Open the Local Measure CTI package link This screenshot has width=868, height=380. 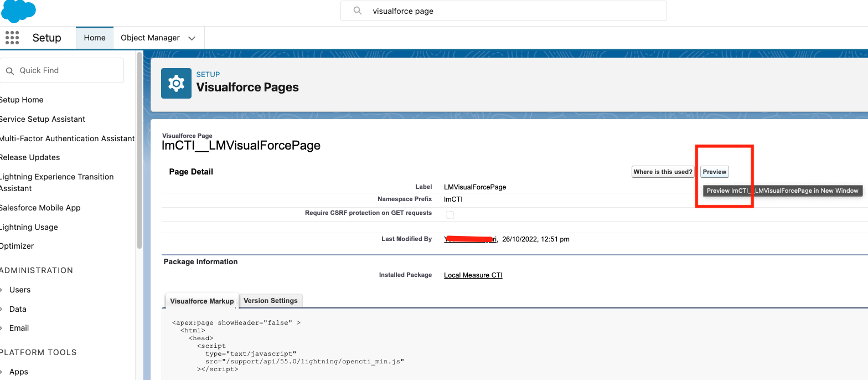pyautogui.click(x=473, y=275)
